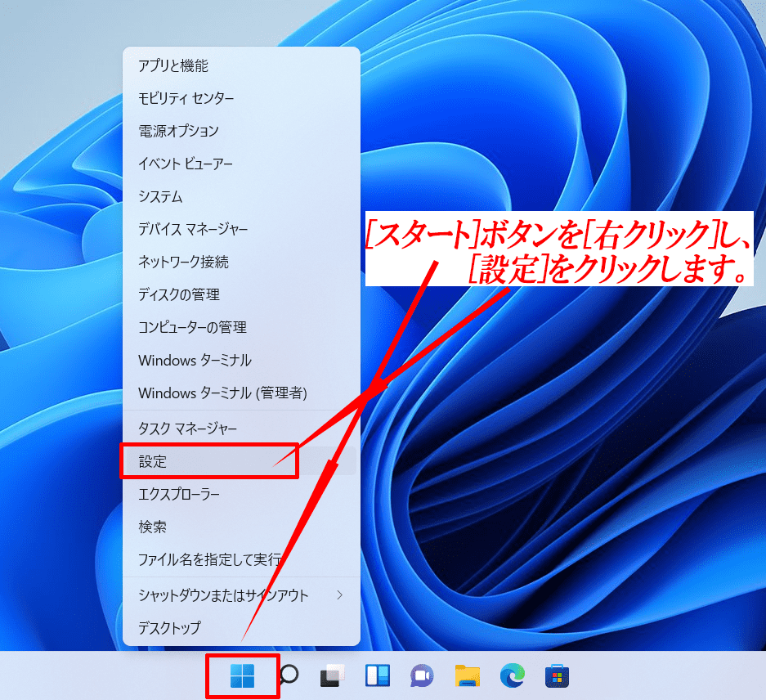Open タスク マネージャー from menu
The image size is (766, 700).
point(188,429)
